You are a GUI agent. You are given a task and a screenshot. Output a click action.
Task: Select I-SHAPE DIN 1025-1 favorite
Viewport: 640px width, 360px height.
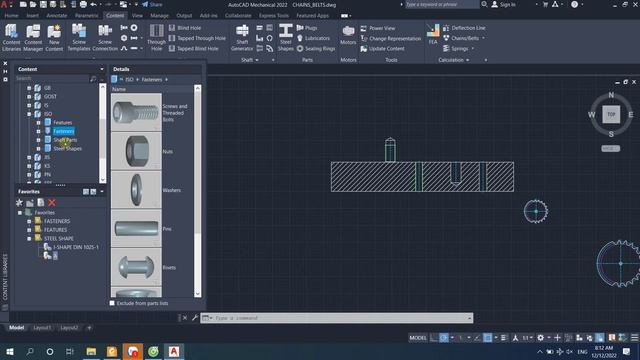76,247
